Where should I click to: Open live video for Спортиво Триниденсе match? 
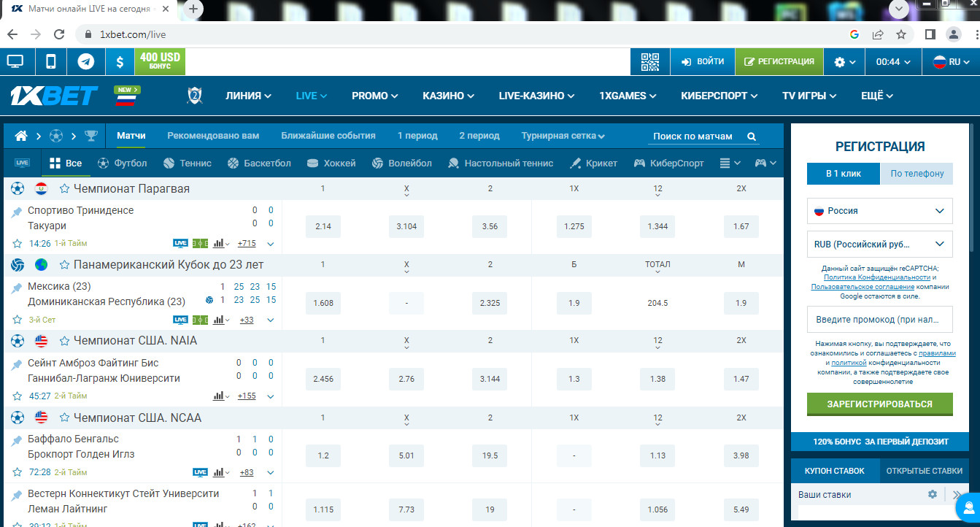(x=180, y=244)
